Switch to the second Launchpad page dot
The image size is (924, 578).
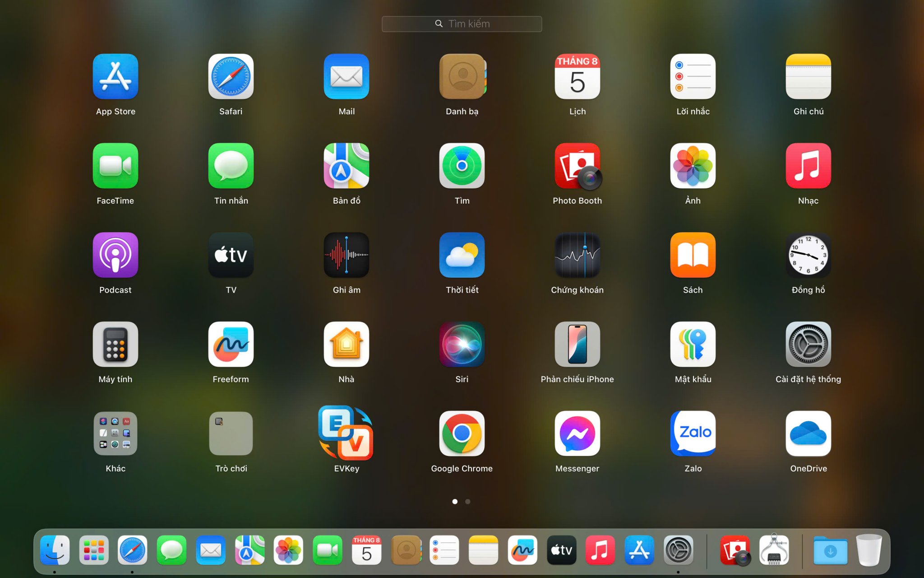pyautogui.click(x=468, y=501)
